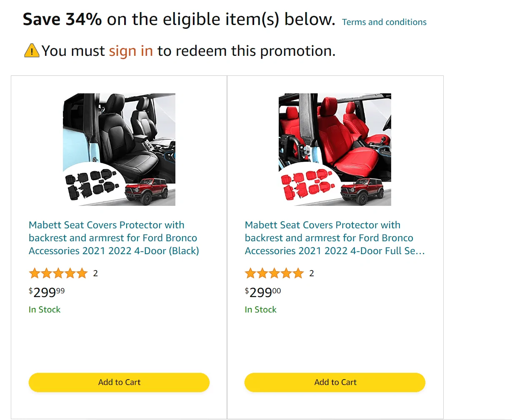Click In Stock under the $299.00 item

pyautogui.click(x=261, y=310)
